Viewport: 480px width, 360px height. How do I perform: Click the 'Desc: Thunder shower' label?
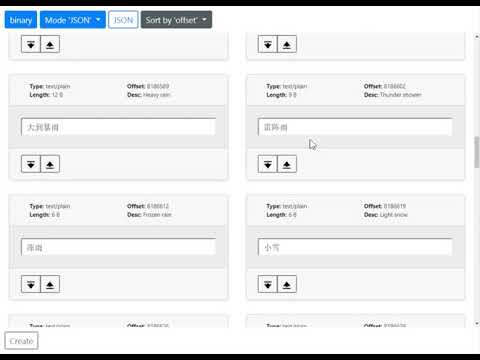coord(393,95)
